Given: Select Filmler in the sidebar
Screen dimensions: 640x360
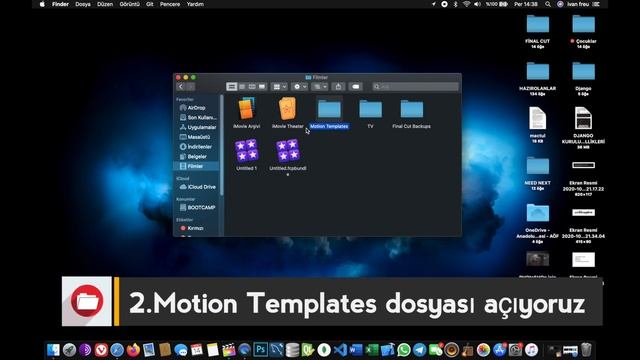Looking at the screenshot, I should (197, 167).
